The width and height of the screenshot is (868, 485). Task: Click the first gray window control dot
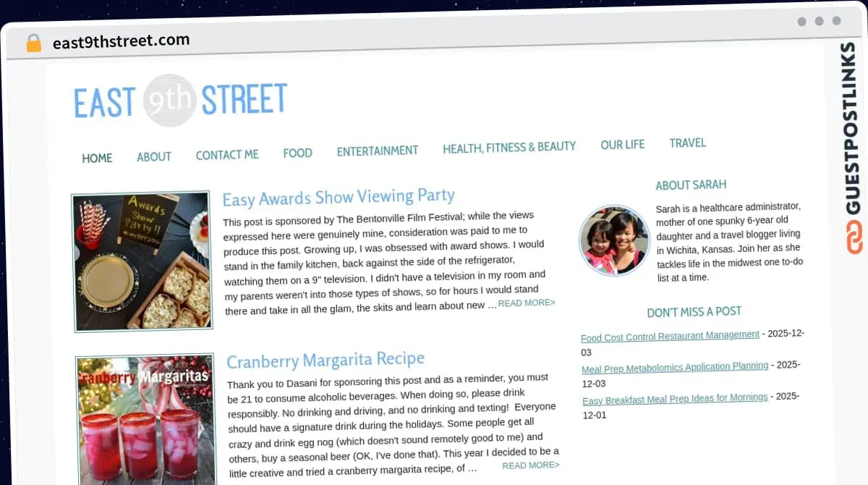coord(801,22)
